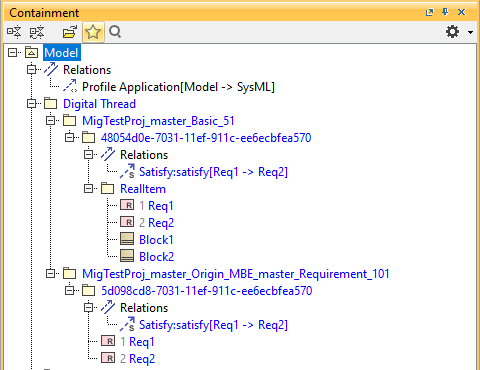Collapse the 5d098cd8-7031 folder expander

tap(70, 291)
